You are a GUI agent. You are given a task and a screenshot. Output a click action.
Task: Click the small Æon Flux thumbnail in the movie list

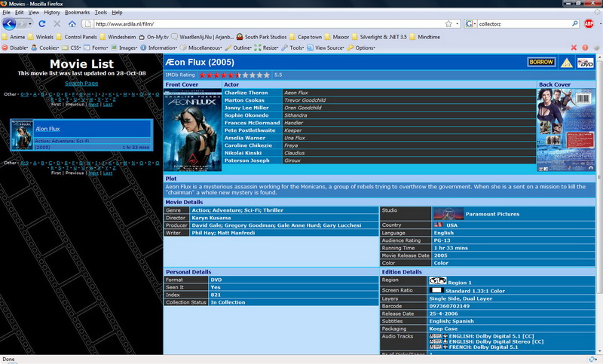click(22, 135)
